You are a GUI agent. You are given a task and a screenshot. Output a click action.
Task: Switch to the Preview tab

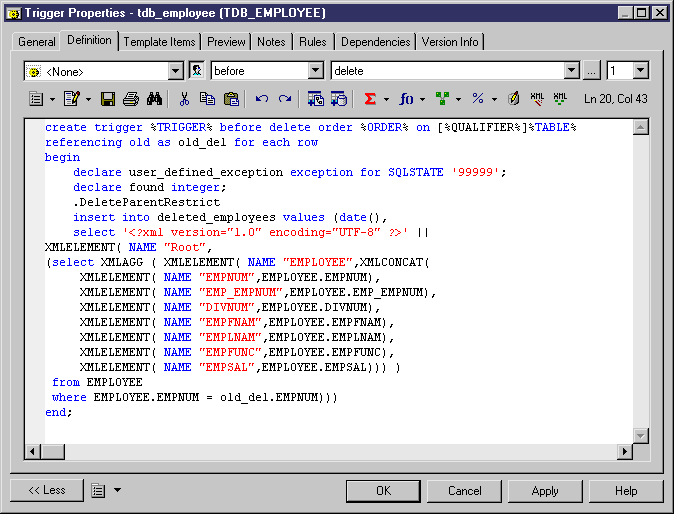[x=226, y=42]
